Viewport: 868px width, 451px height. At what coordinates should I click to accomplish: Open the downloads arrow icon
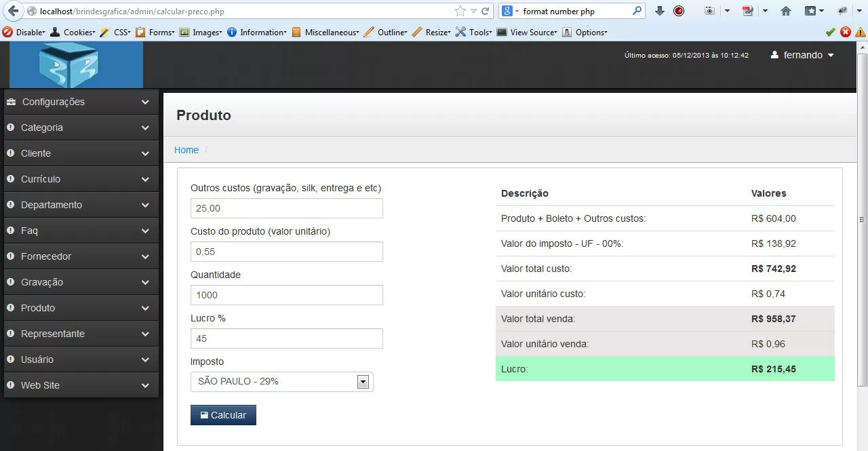(659, 11)
